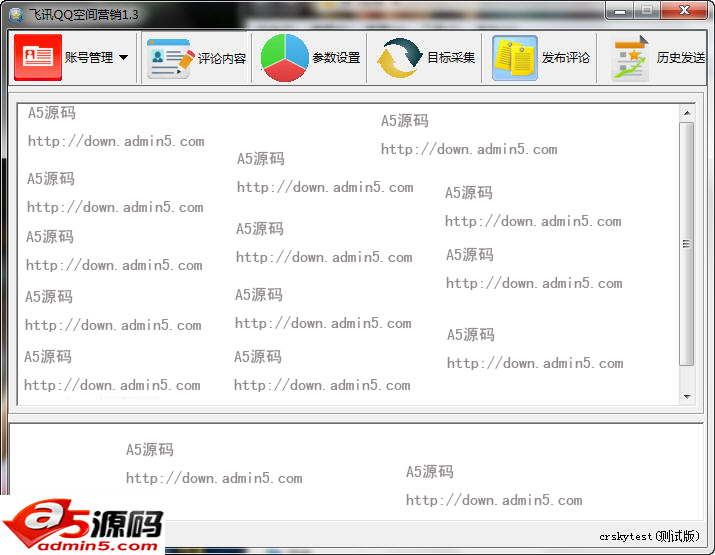715x555 pixels.
Task: Click the red 账号管理 account card icon
Action: point(38,57)
